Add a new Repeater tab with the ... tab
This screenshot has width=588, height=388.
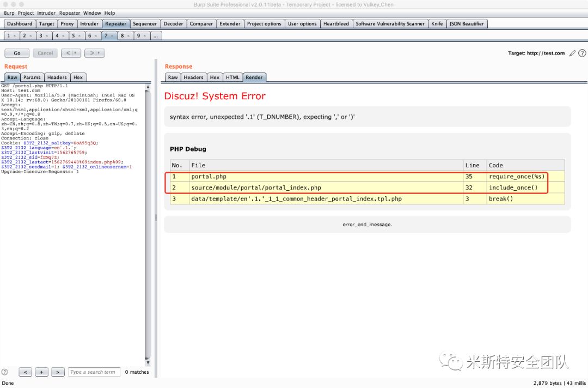[156, 36]
